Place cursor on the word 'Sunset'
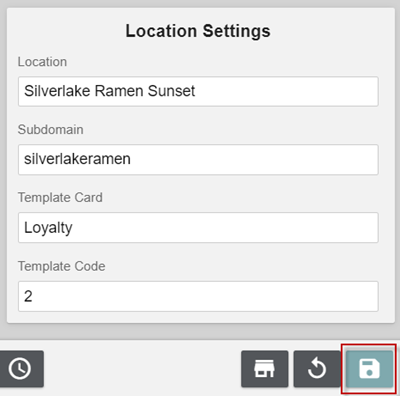400x396 pixels. [x=171, y=91]
